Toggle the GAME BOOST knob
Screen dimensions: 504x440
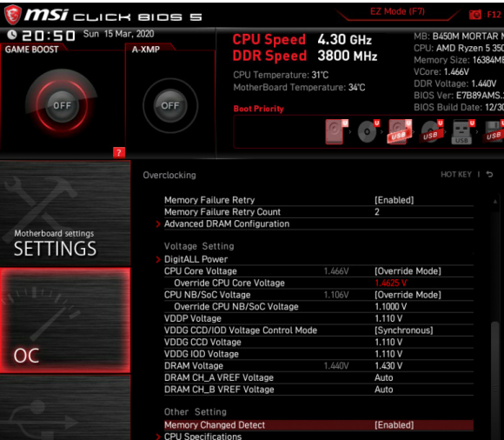[x=62, y=105]
